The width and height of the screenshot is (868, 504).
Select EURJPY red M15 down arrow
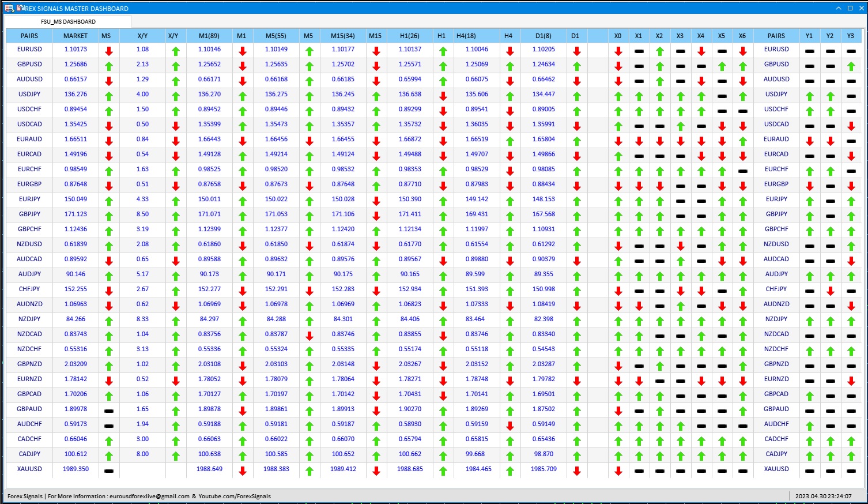click(x=376, y=201)
